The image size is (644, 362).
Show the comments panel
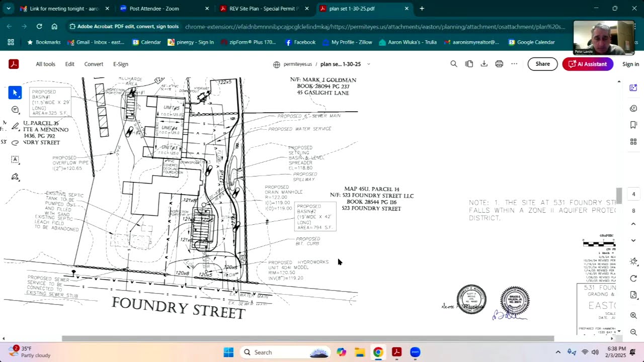coord(633,108)
